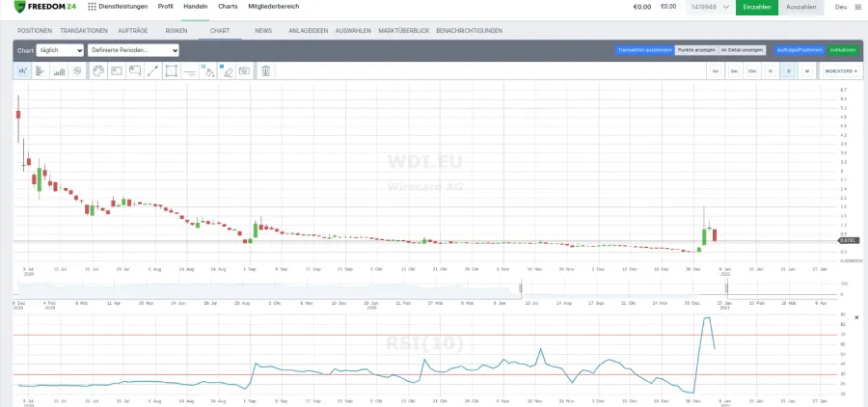Switch to the RISIKEN tab

coord(176,31)
